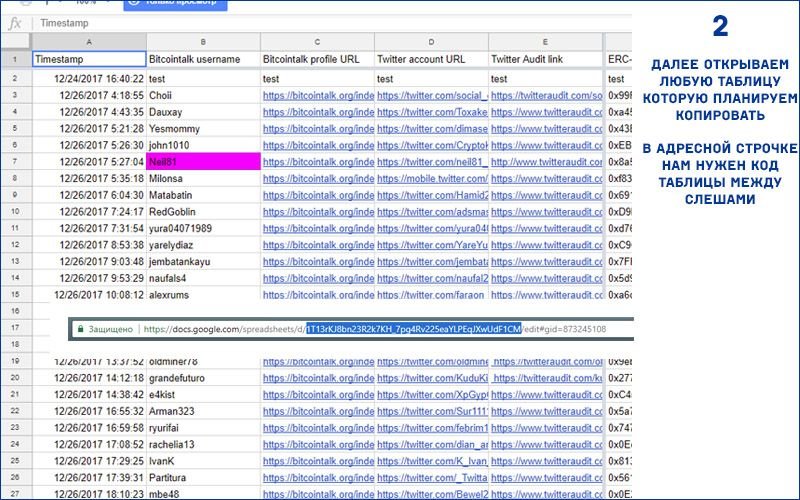Click the username cell Milonsa
The image size is (800, 500).
(x=203, y=179)
